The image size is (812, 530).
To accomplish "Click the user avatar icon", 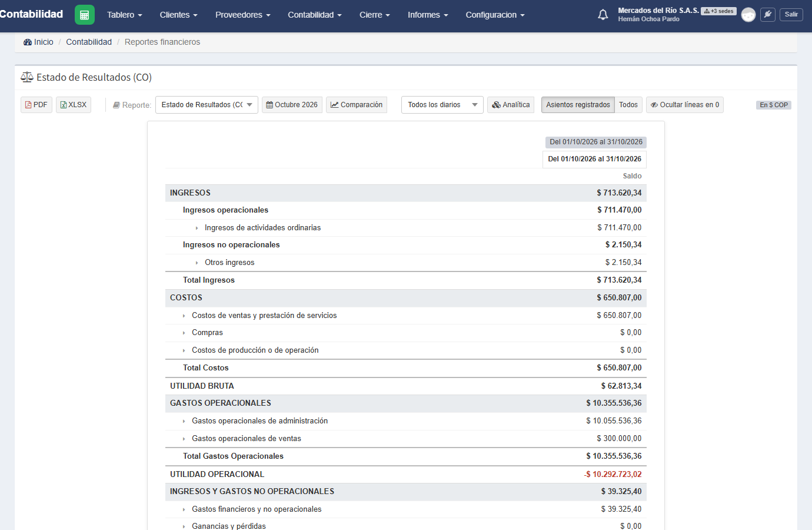I will [x=748, y=15].
